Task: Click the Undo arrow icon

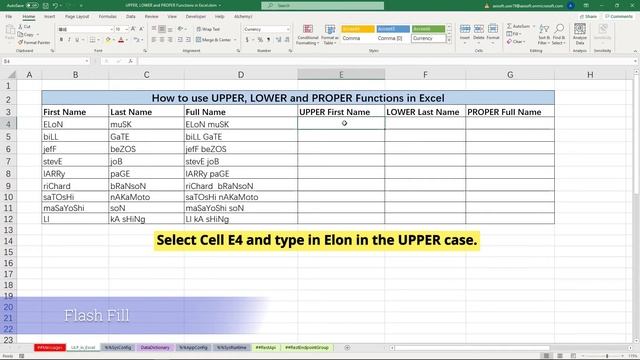Action: point(56,6)
